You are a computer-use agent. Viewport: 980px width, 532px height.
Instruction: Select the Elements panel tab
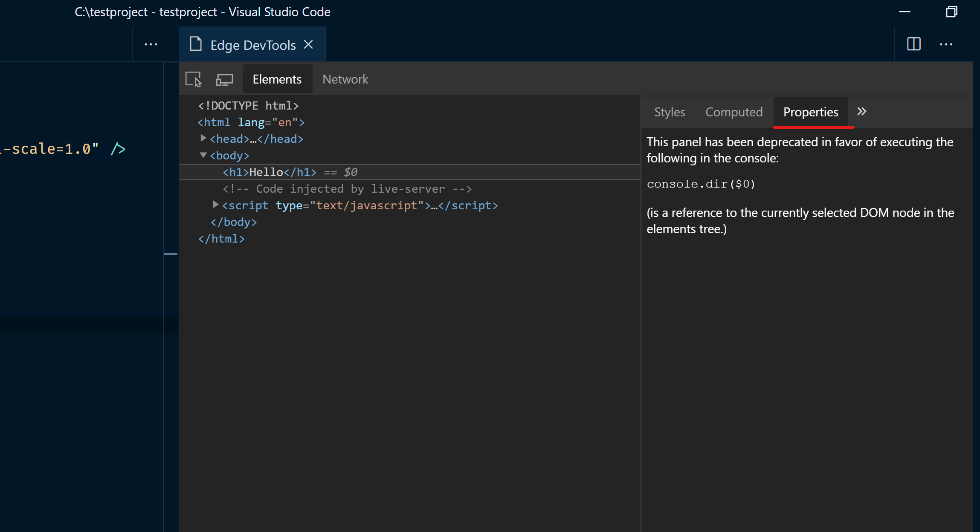[277, 79]
